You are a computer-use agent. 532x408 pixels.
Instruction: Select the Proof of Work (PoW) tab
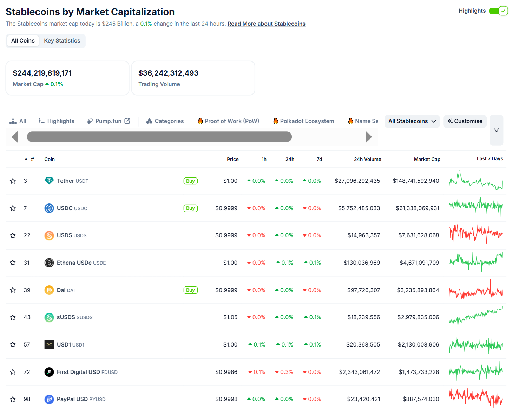click(x=229, y=121)
